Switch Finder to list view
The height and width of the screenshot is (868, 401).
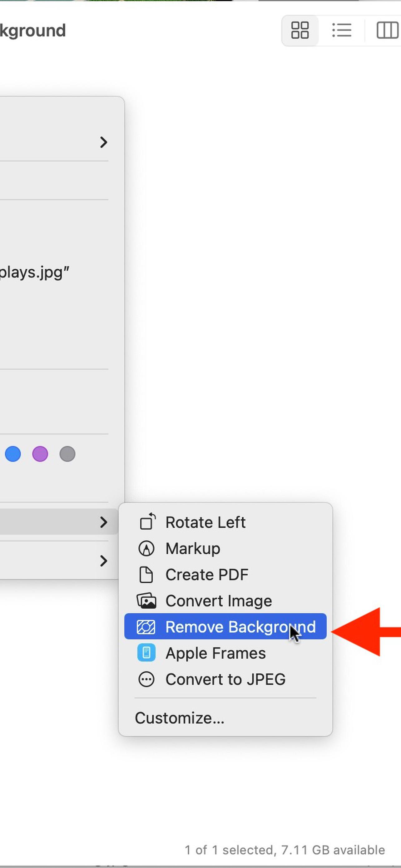[x=342, y=30]
